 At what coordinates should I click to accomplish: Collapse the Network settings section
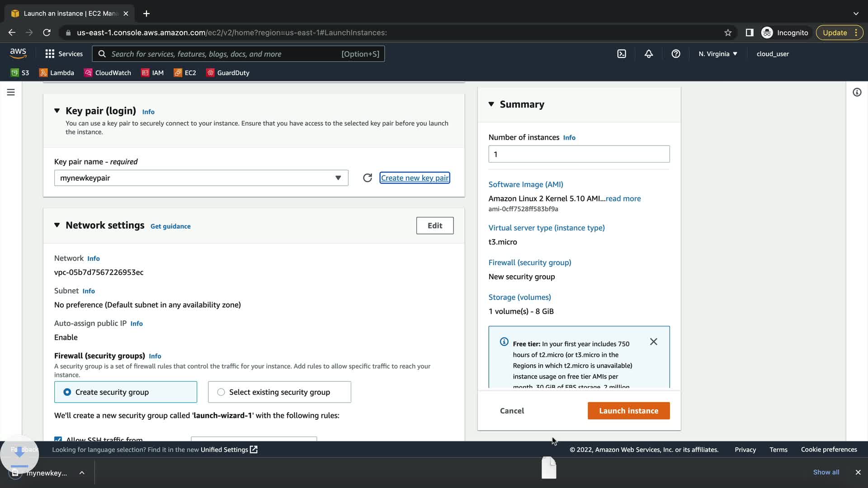click(57, 225)
